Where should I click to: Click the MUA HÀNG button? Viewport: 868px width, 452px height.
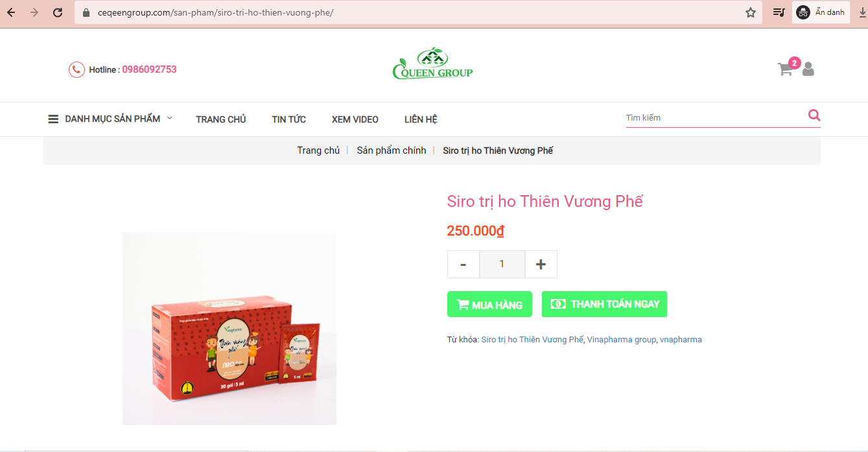coord(489,304)
